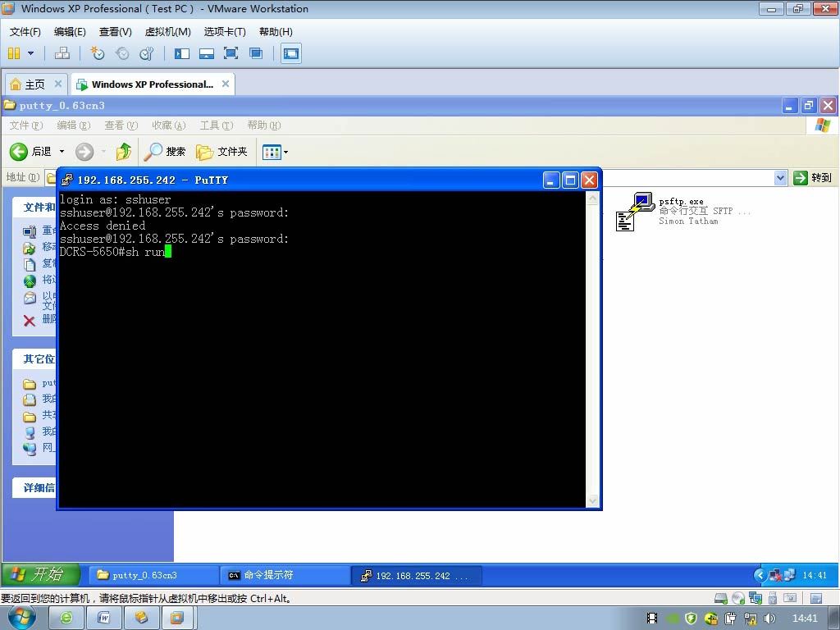
Task: Close the 主页 tab with its X
Action: point(58,84)
